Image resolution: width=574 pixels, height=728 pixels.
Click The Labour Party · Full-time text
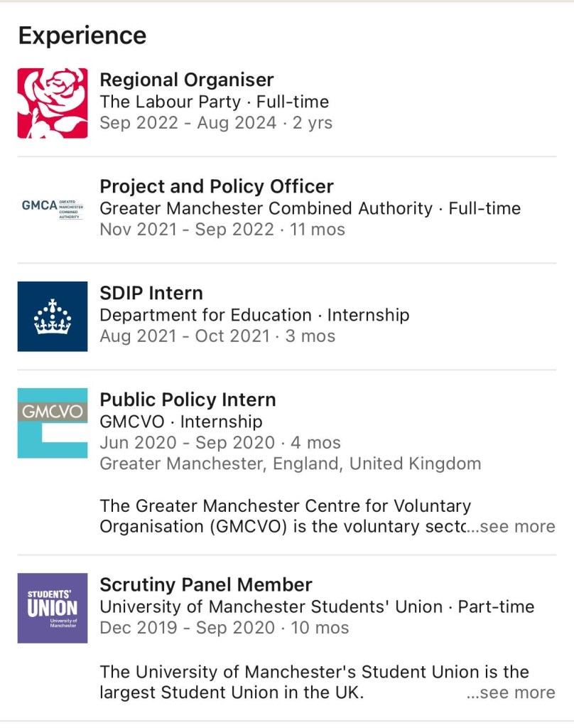coord(214,102)
